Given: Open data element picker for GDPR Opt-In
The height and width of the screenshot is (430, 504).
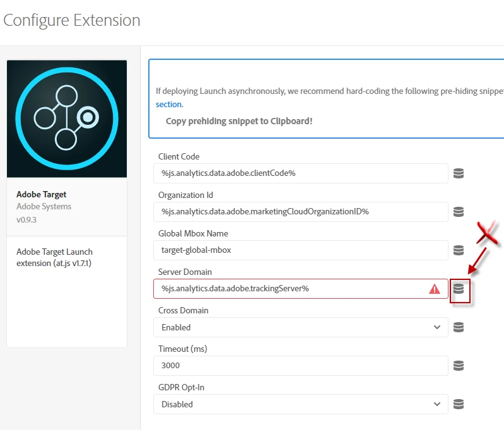Looking at the screenshot, I should click(x=459, y=404).
